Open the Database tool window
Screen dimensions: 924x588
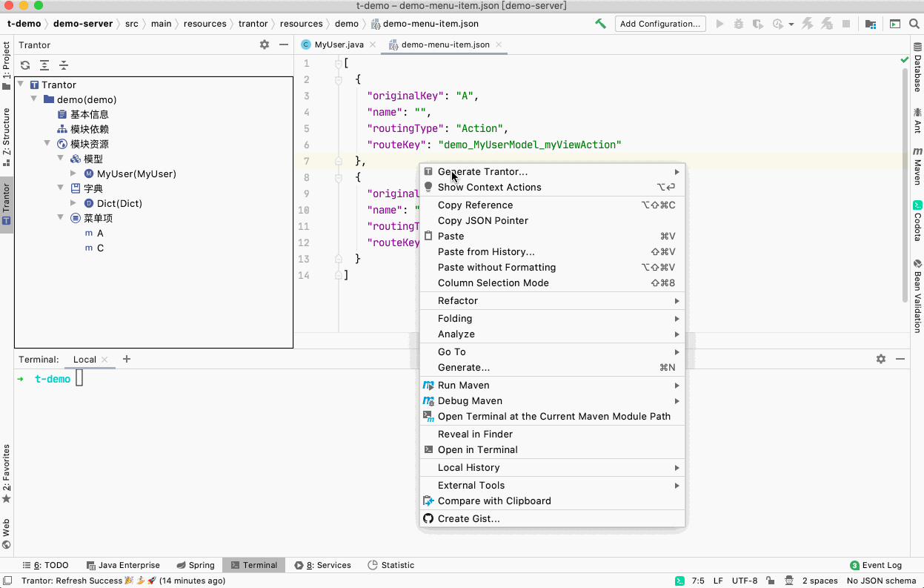917,67
